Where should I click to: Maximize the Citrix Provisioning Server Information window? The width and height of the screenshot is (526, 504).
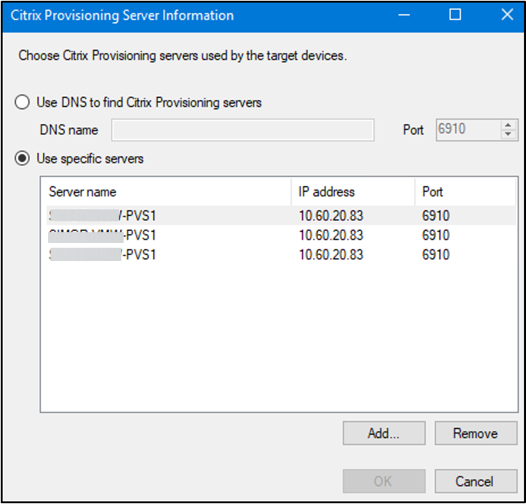coord(455,15)
